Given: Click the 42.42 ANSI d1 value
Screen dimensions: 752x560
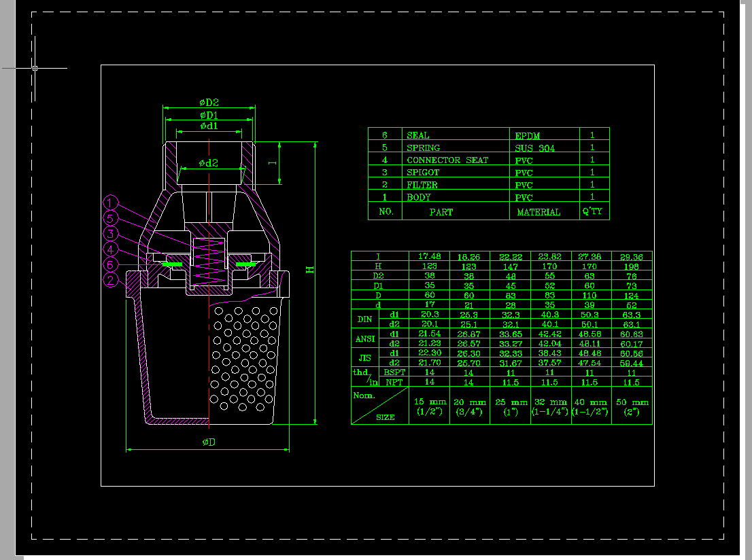Looking at the screenshot, I should [x=549, y=334].
